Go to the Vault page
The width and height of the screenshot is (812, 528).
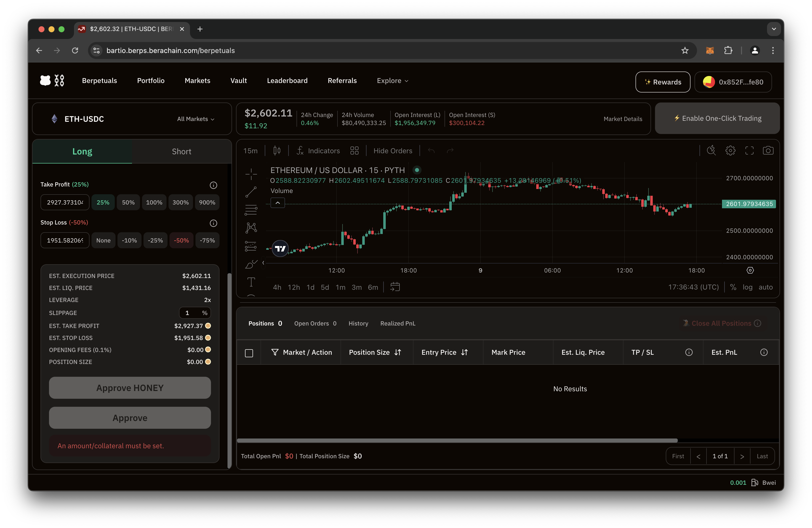click(x=238, y=80)
